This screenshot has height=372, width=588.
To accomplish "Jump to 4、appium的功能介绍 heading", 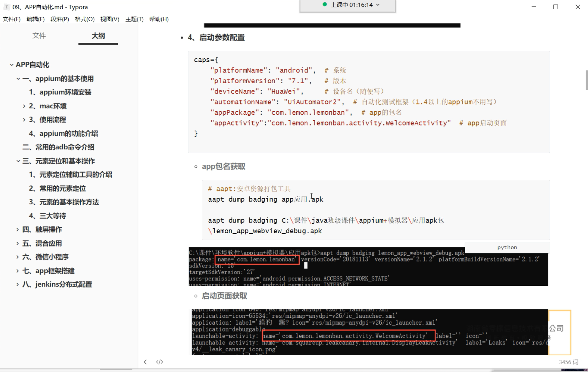I will (x=63, y=133).
